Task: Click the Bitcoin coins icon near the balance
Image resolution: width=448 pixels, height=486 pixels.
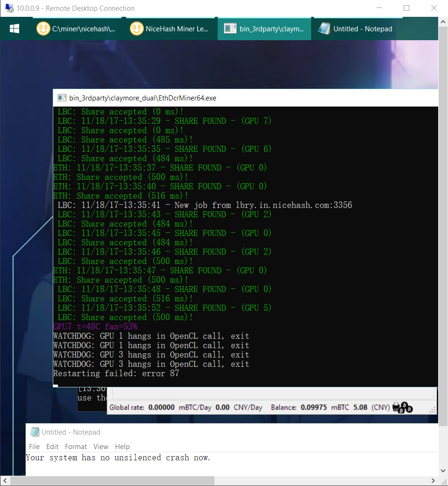Action: (x=404, y=407)
